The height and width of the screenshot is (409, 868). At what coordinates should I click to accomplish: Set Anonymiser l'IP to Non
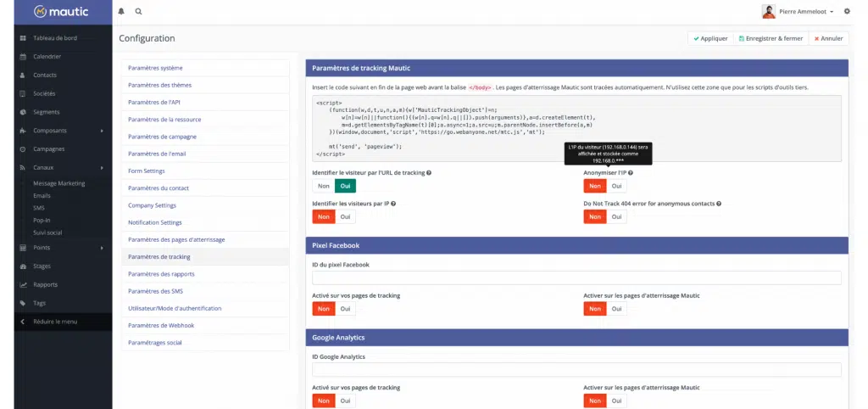coord(595,186)
